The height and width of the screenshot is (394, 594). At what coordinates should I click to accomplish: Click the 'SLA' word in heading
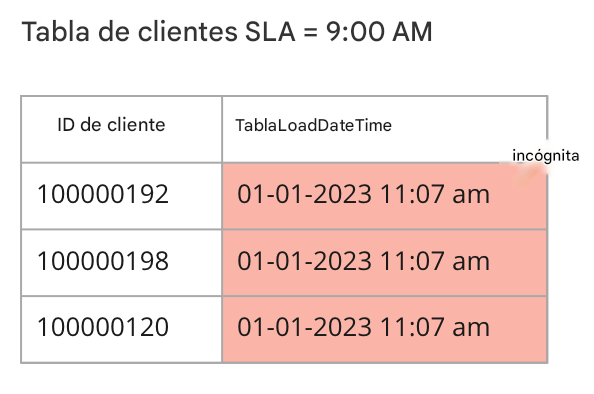tap(270, 31)
